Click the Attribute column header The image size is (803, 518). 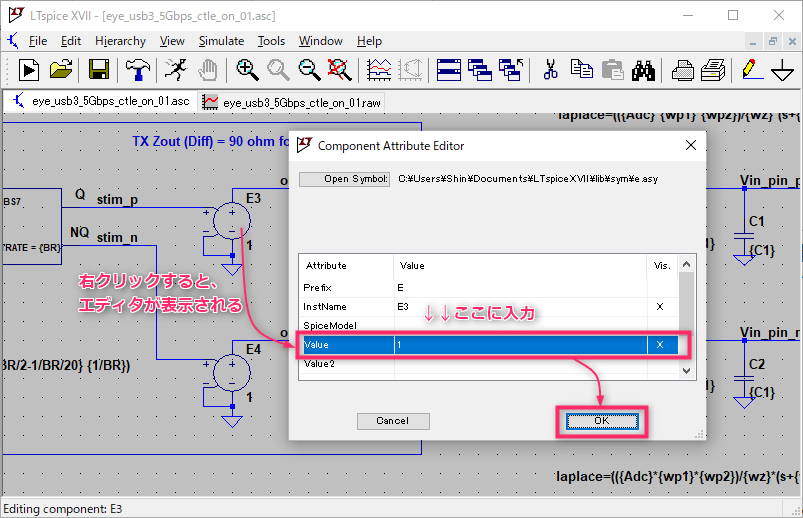pos(347,265)
